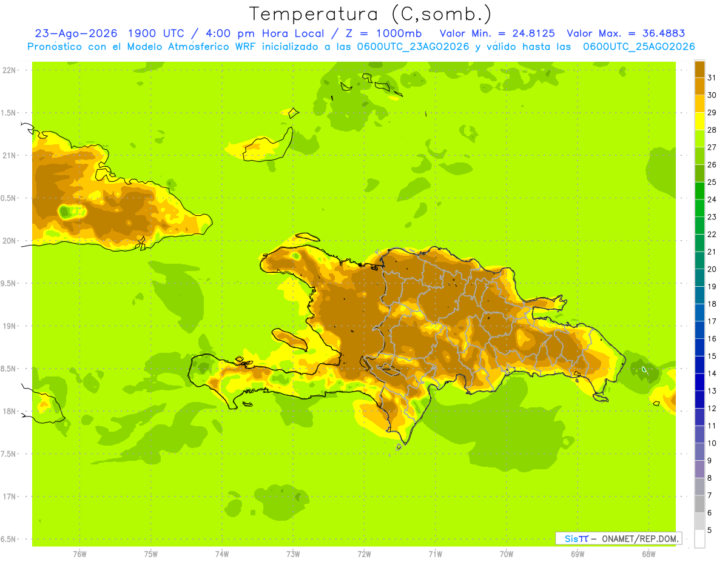Image resolution: width=728 pixels, height=562 pixels.
Task: Click the '18N' latitude label
Action: point(9,411)
